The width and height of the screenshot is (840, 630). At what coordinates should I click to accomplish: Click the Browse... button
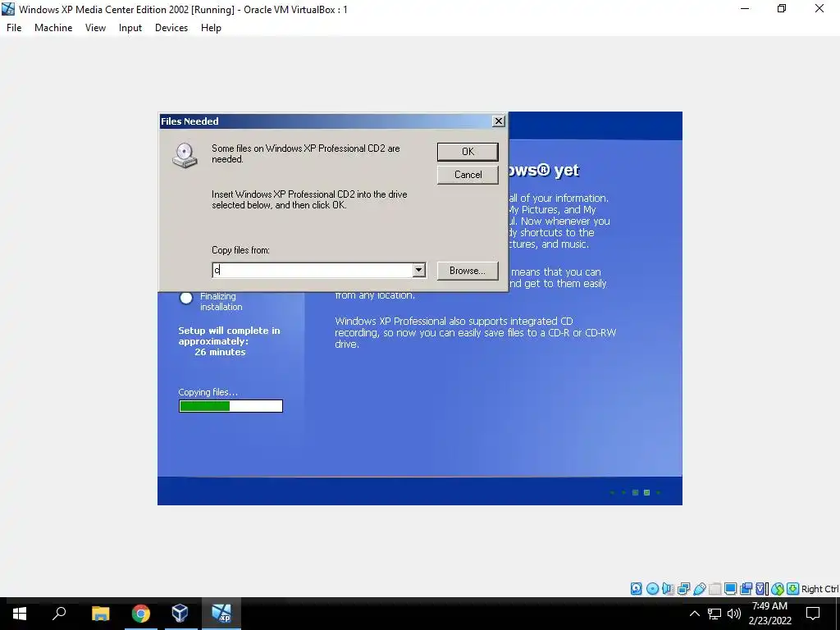(x=468, y=271)
